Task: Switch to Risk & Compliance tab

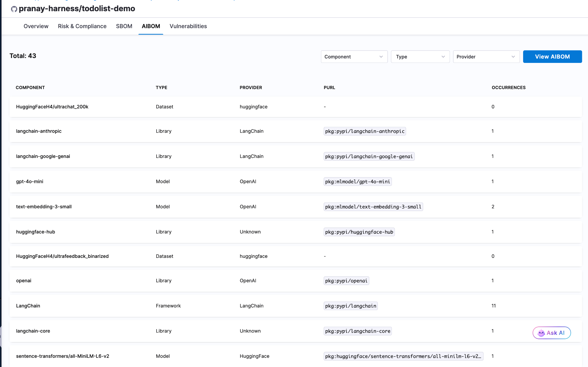Action: click(82, 26)
